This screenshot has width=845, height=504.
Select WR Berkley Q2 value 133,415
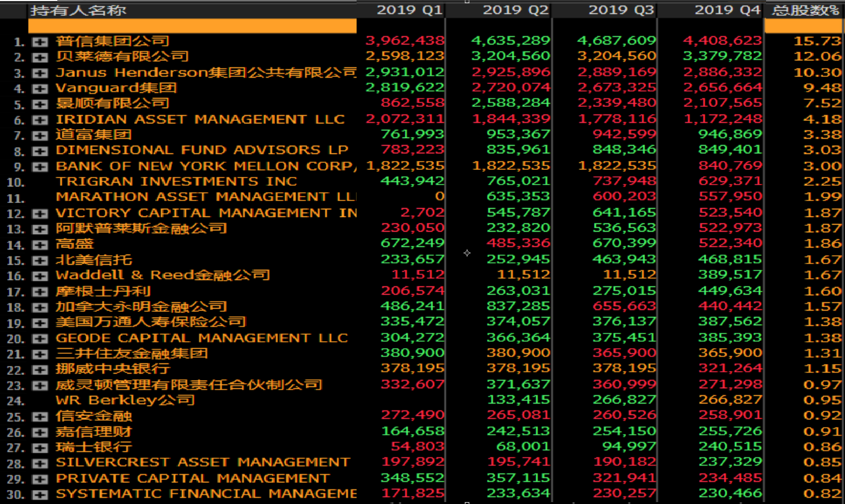click(518, 400)
